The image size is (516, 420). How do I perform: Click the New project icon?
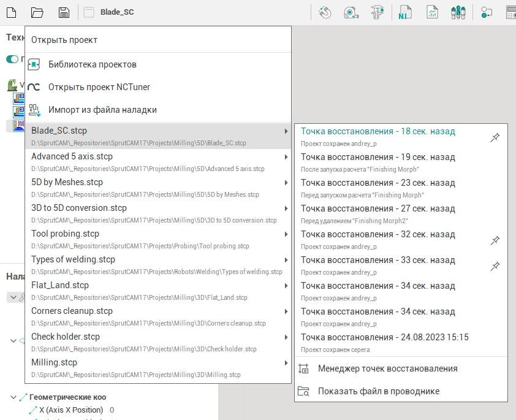point(12,12)
